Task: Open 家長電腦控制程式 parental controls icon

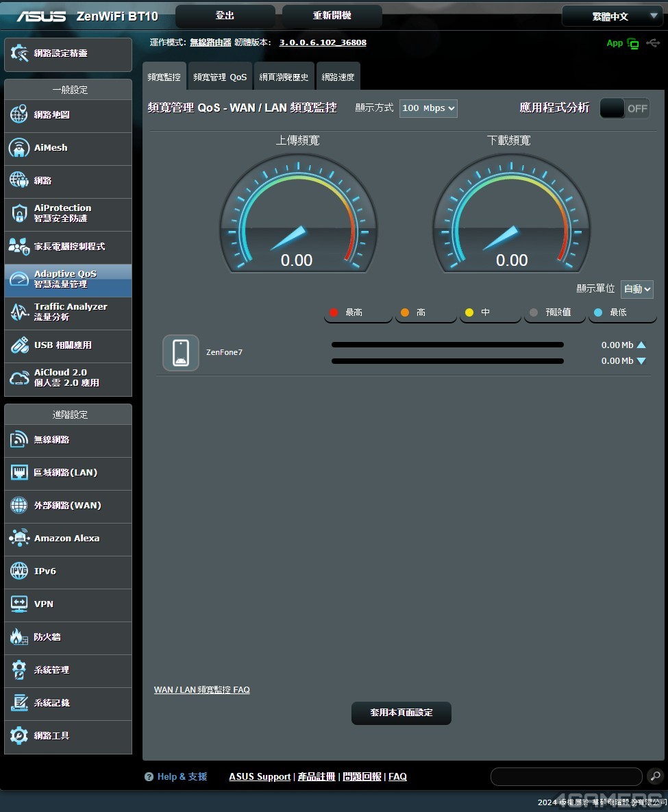Action: [x=19, y=246]
